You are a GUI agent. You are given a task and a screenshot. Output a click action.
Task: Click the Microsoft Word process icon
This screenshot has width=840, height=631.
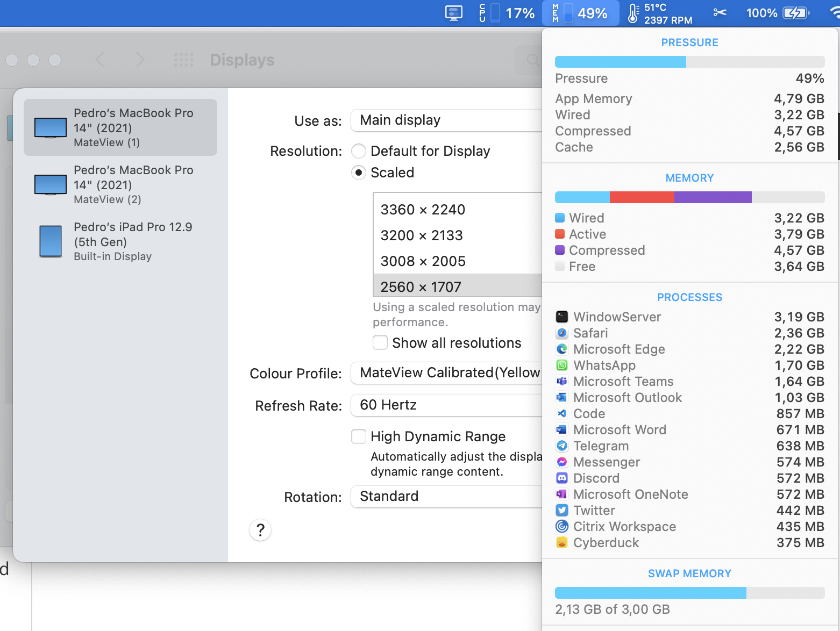(562, 429)
